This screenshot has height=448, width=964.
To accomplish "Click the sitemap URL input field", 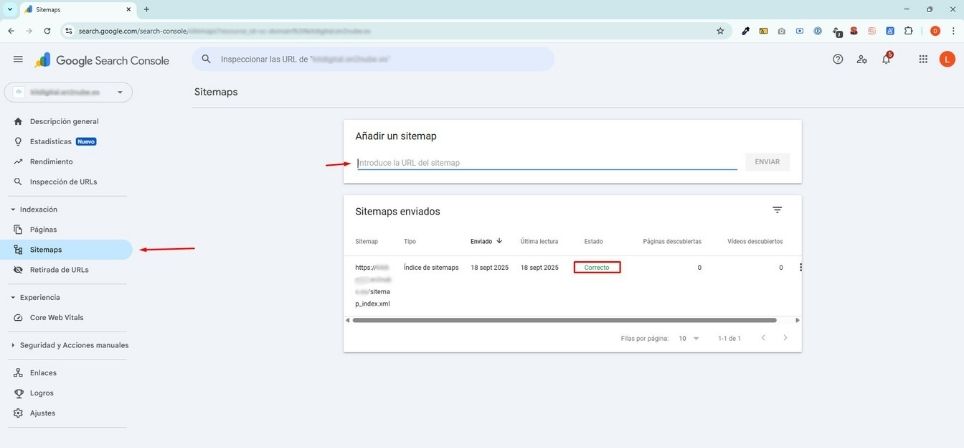I will coord(546,162).
